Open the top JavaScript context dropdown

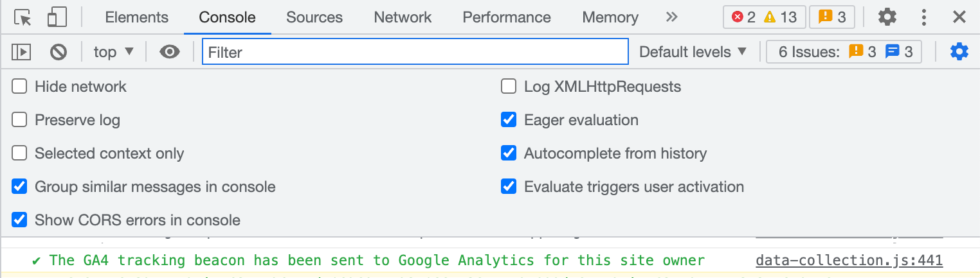pos(113,52)
